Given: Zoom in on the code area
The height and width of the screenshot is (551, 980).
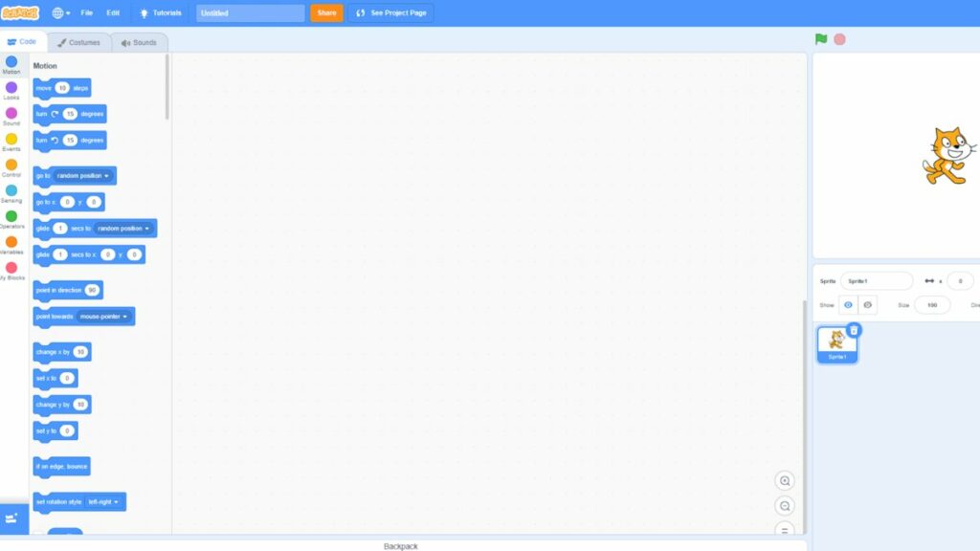Looking at the screenshot, I should point(785,480).
